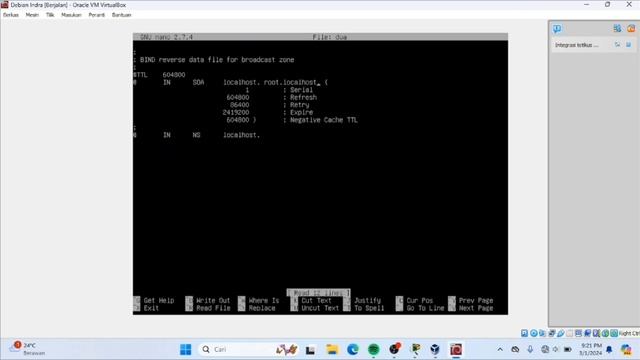Open the Berkas menu
This screenshot has height=360, width=640.
11,15
